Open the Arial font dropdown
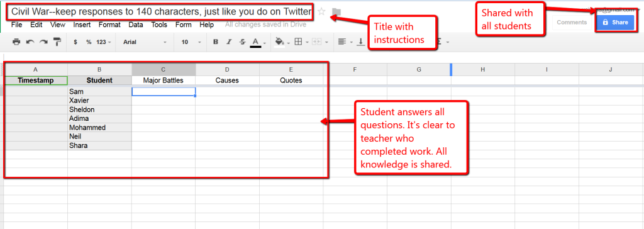 point(145,42)
